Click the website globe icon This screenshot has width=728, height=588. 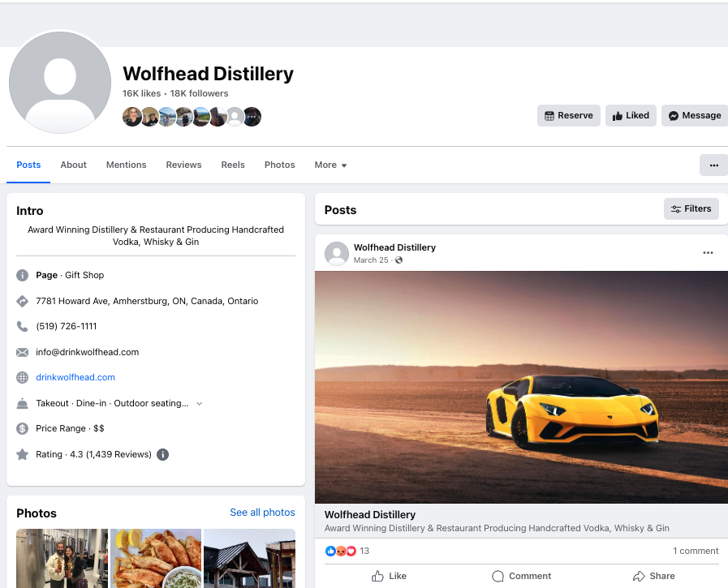[x=22, y=377]
